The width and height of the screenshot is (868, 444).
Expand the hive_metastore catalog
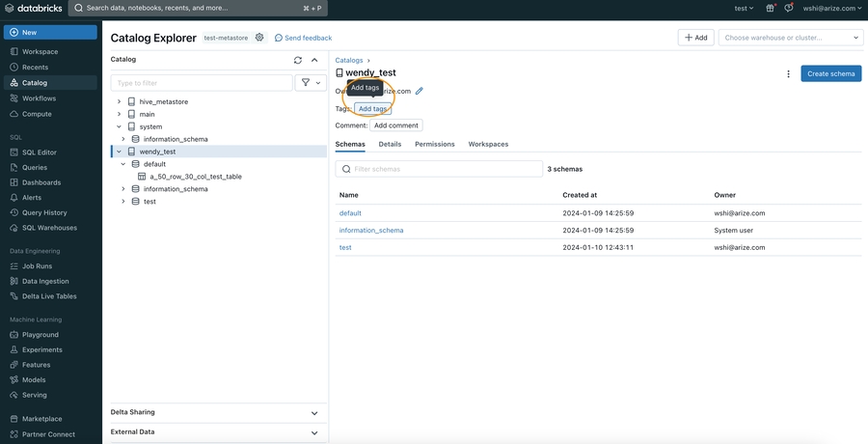(119, 101)
